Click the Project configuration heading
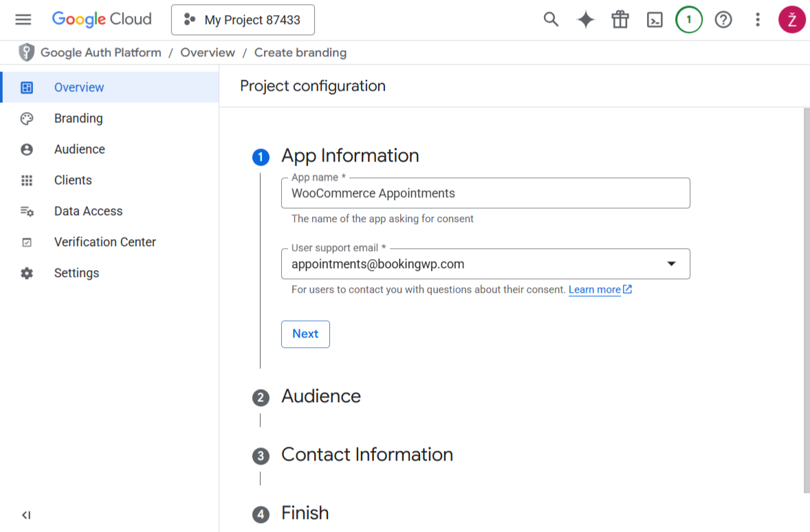The width and height of the screenshot is (810, 532). [313, 86]
